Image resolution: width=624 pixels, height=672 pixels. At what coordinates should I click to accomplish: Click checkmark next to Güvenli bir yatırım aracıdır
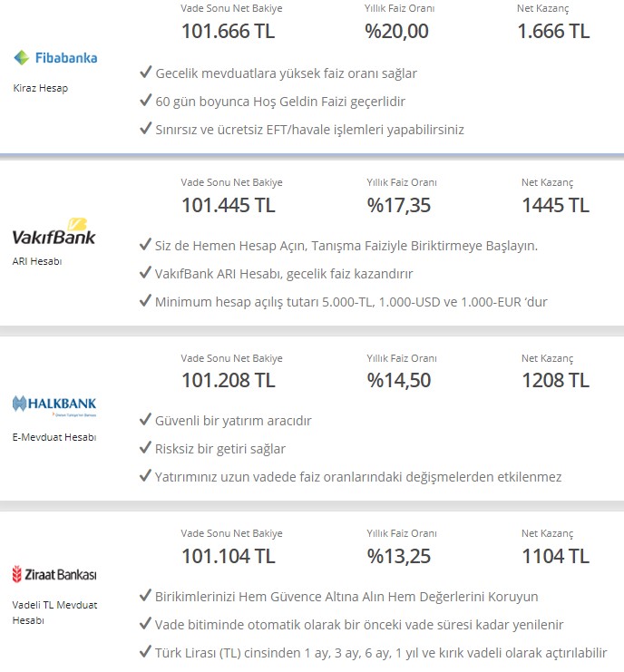(146, 419)
